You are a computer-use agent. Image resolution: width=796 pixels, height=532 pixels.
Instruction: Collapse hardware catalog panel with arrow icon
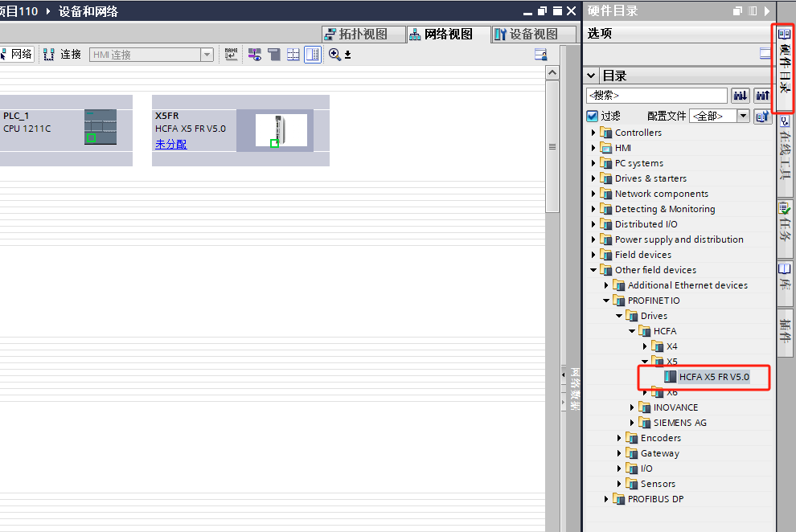(767, 10)
